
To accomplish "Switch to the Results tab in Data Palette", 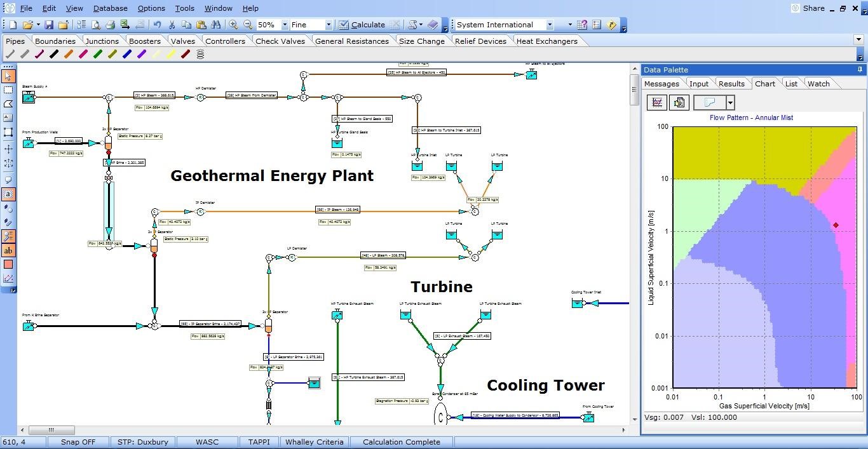I will (x=731, y=83).
